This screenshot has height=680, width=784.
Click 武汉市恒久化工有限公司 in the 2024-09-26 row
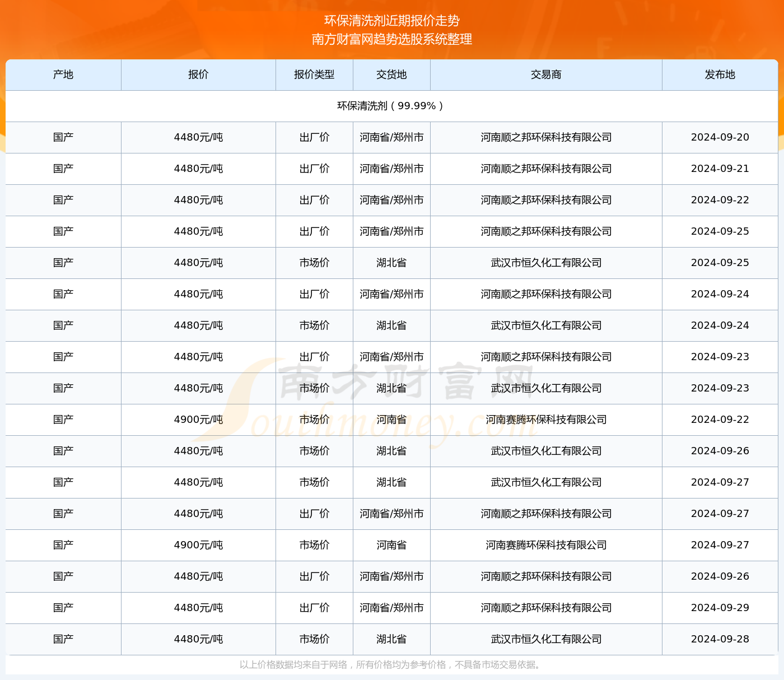point(546,451)
